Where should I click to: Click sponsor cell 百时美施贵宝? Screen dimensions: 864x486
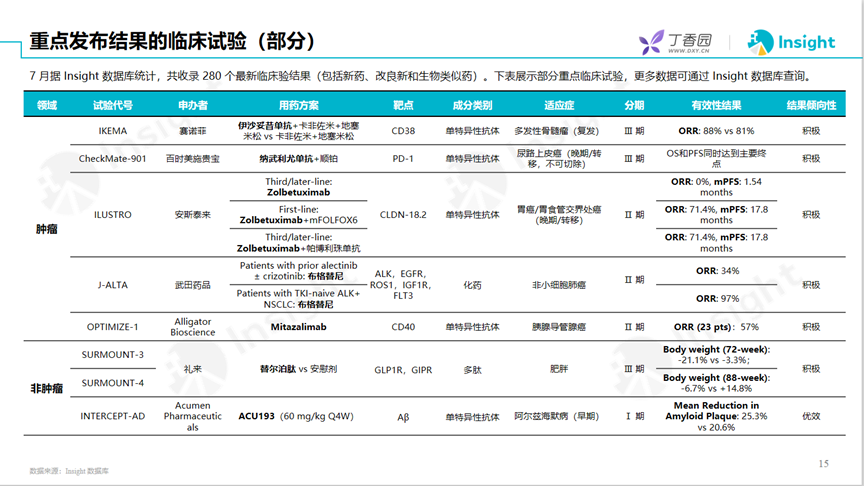pyautogui.click(x=192, y=159)
